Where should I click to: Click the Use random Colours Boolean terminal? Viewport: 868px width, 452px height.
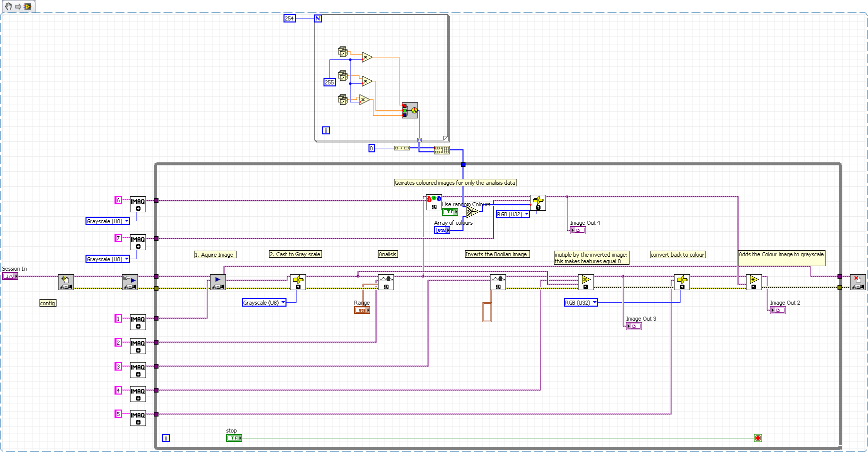[x=449, y=212]
